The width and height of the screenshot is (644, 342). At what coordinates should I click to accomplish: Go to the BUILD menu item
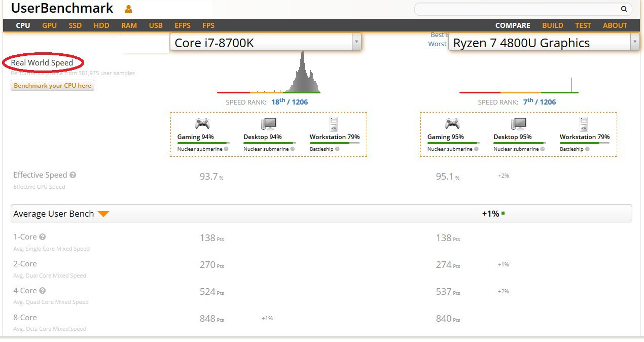(x=553, y=25)
